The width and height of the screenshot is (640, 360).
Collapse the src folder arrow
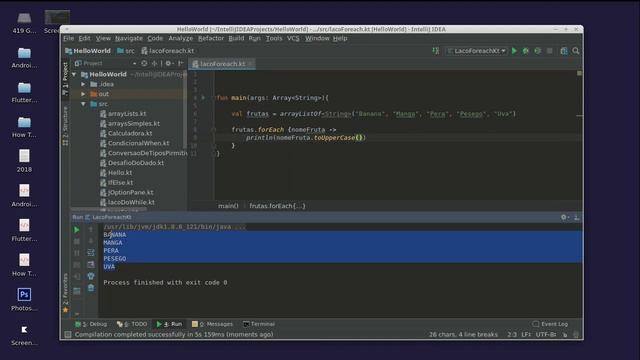(x=83, y=104)
